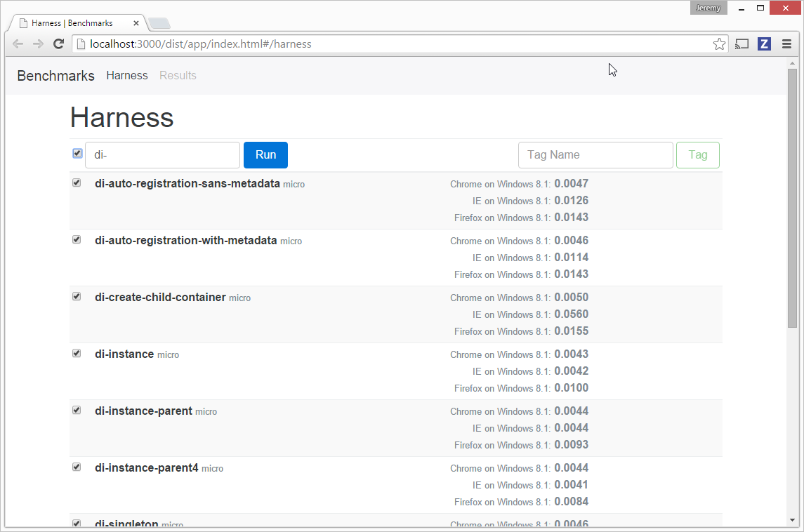The image size is (804, 532).
Task: Click Firefox result value 0.0155
Action: click(571, 331)
